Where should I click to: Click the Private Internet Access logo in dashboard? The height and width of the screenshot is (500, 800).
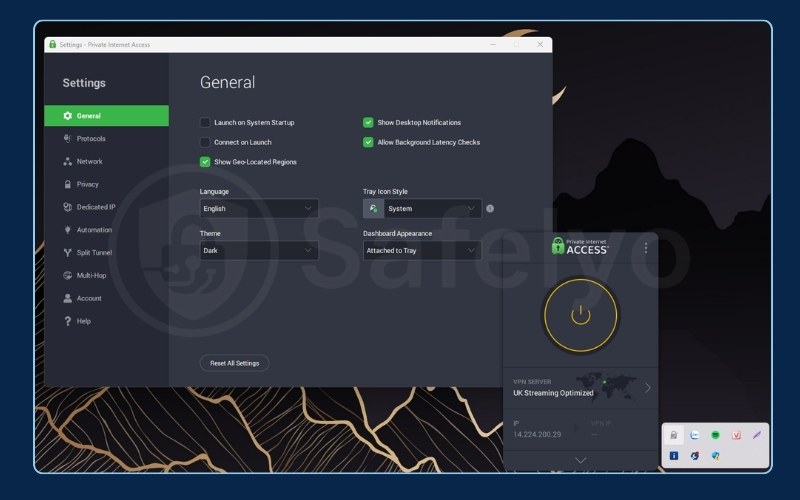point(580,246)
